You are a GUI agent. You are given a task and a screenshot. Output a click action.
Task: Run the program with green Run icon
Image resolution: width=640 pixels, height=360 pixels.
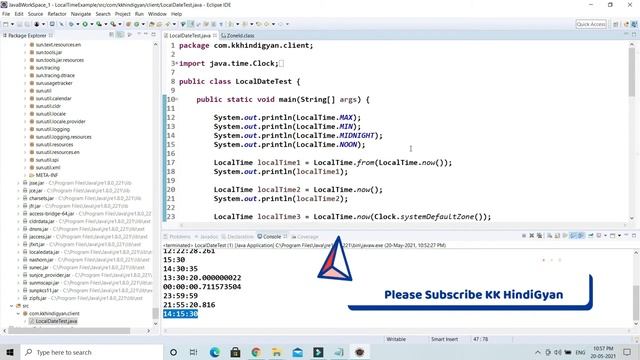tap(85, 24)
